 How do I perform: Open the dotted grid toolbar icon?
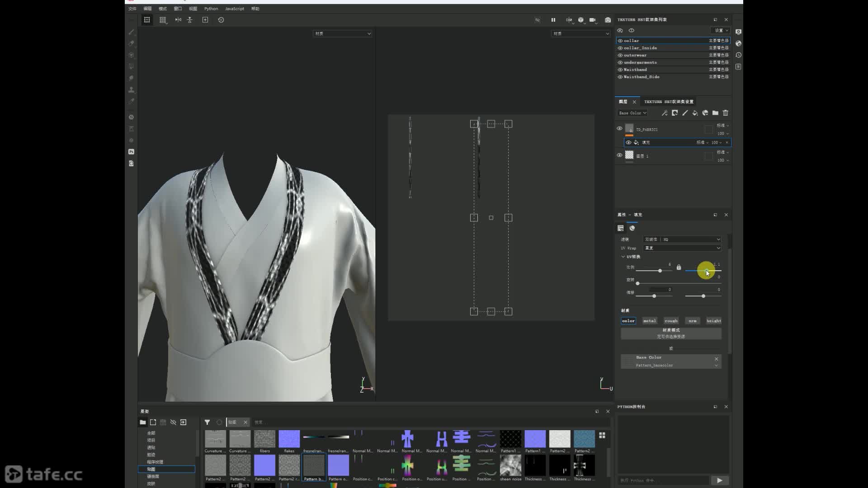163,20
